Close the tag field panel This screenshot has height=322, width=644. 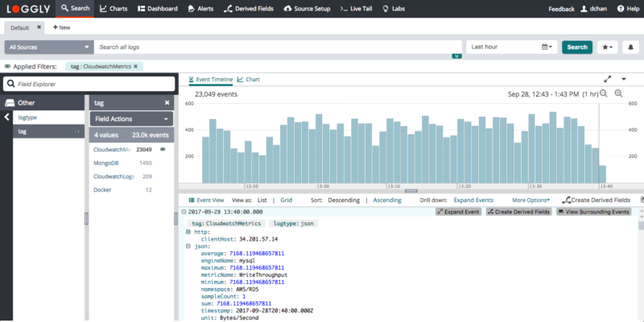(167, 103)
